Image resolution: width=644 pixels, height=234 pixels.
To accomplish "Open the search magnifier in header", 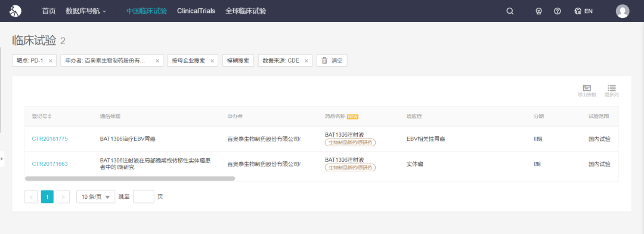I will (510, 11).
